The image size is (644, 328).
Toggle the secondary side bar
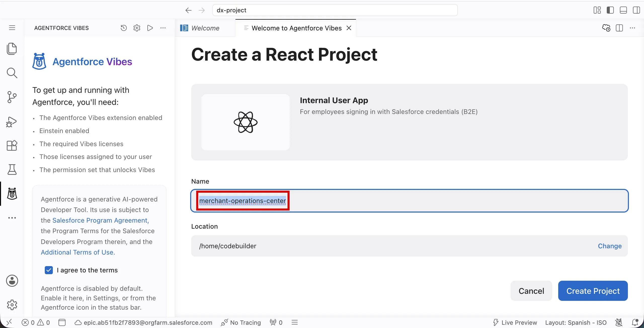coord(636,10)
